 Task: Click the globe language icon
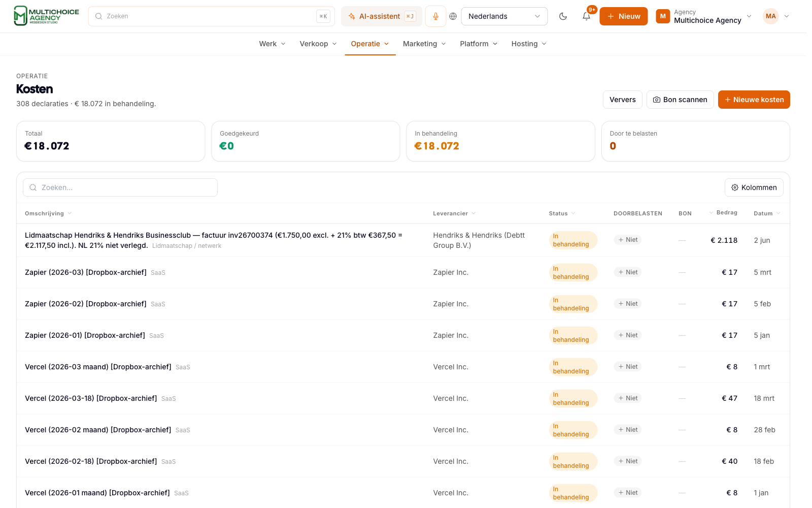point(453,16)
